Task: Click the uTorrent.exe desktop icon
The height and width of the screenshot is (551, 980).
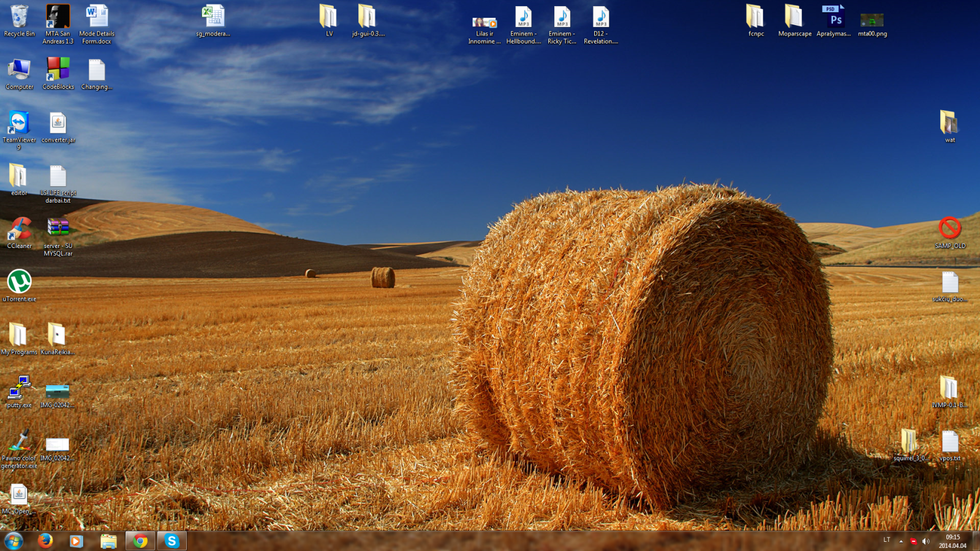Action: click(x=19, y=286)
